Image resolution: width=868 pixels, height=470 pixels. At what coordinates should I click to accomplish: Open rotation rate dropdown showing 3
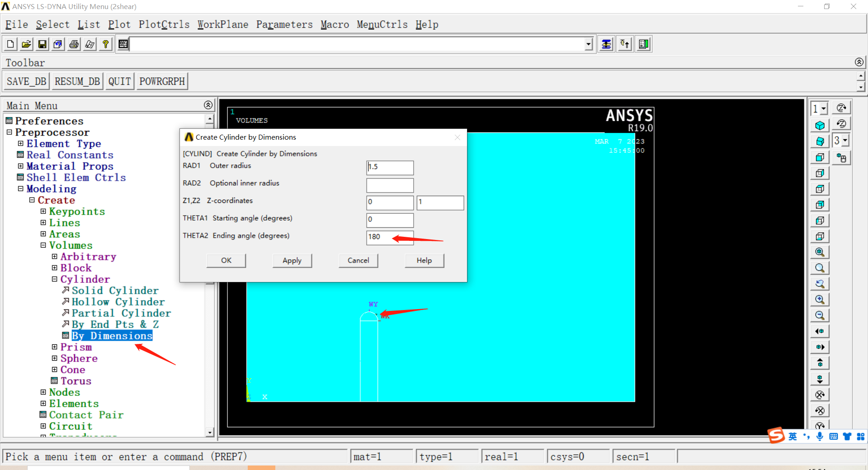tap(845, 141)
